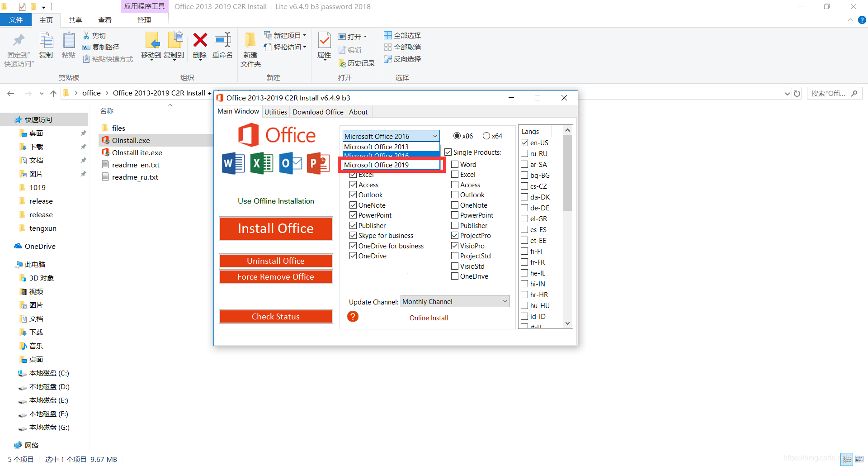Select the x64 architecture radio button
868x466 pixels.
(486, 136)
